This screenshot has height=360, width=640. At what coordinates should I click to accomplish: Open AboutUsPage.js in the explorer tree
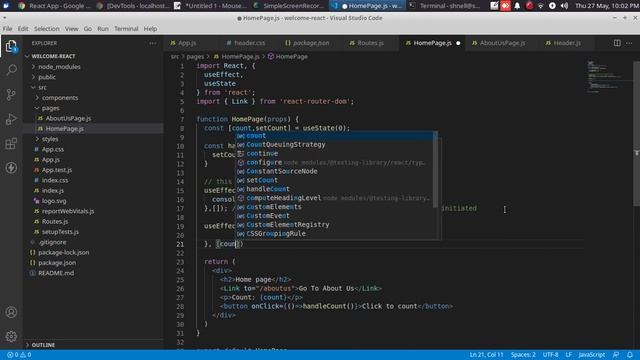tap(68, 118)
